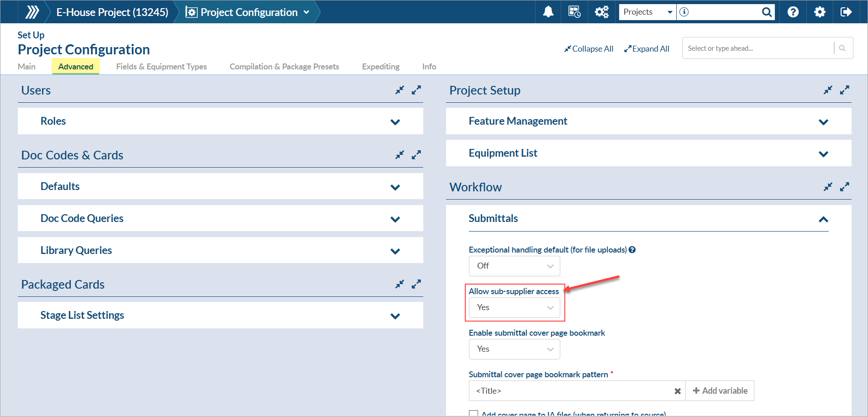Screen dimensions: 868x417
Task: Check the Add cover page to IA files checkbox
Action: [473, 413]
